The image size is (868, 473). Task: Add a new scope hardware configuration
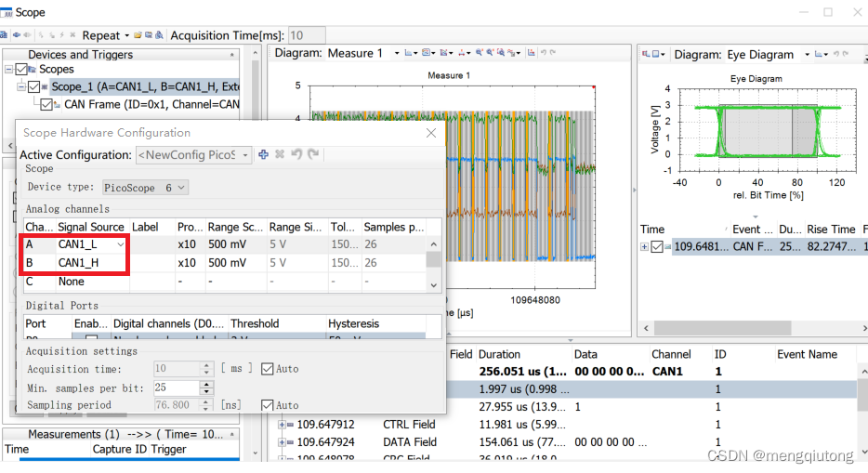tap(264, 154)
